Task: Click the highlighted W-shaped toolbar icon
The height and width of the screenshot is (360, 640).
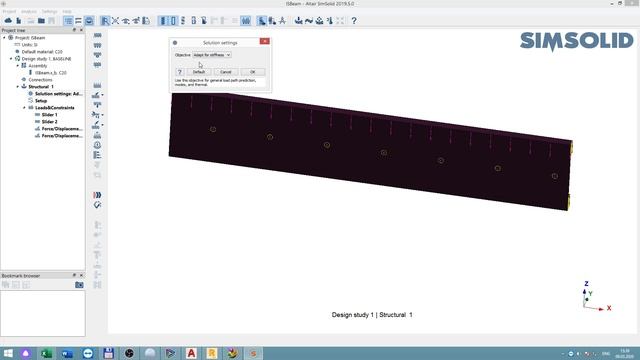Action: (x=245, y=20)
